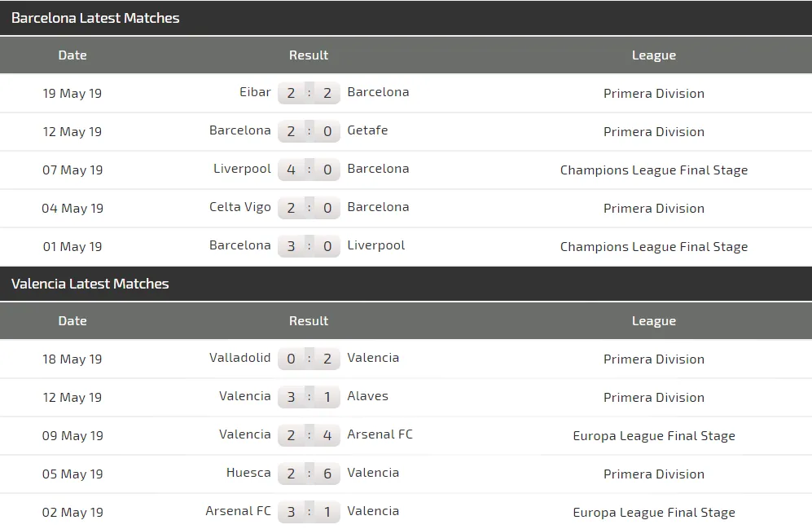Open Europa League Final Stage for 09 May match
Viewport: 812px width, 529px height.
(x=654, y=435)
